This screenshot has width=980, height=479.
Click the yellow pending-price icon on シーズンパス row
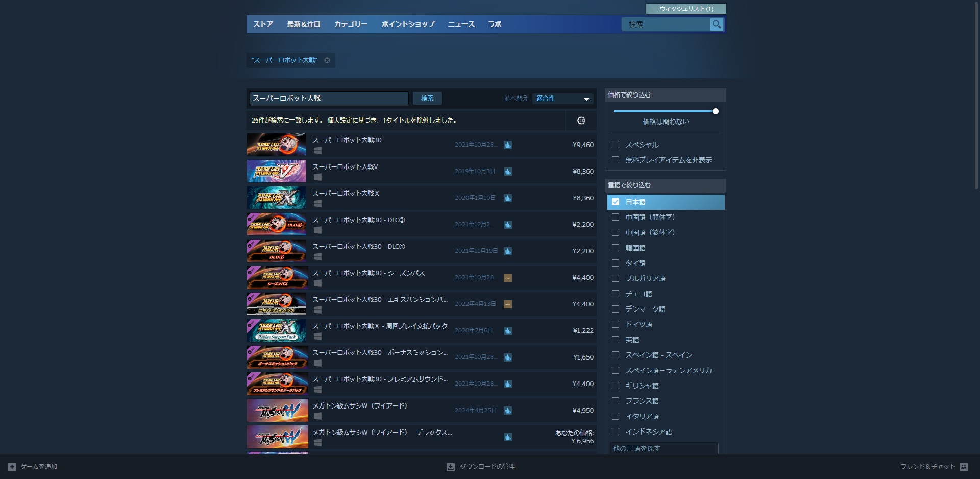tap(507, 277)
